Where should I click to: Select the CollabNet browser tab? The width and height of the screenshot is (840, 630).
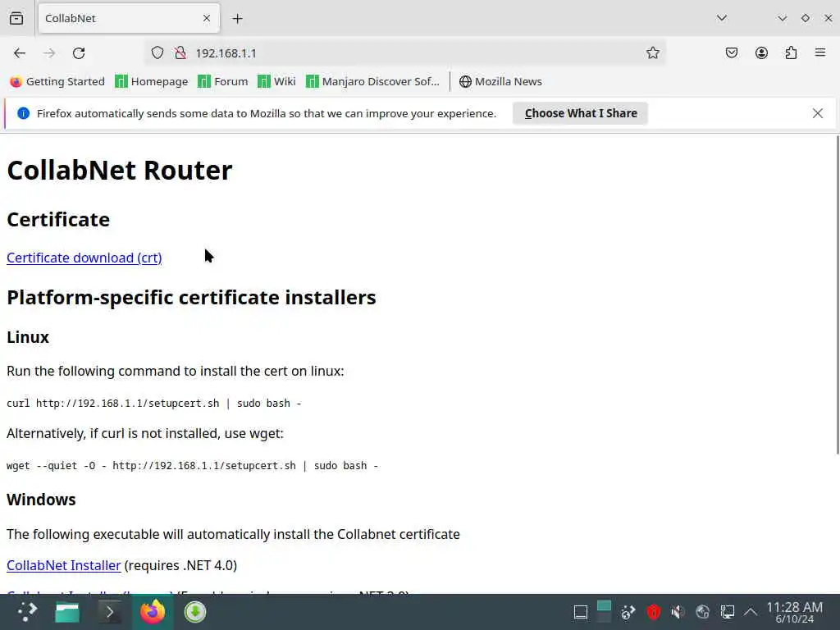[x=129, y=18]
